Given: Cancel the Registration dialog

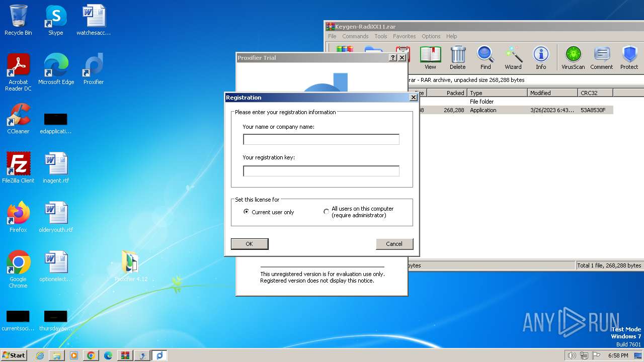Looking at the screenshot, I should tap(394, 244).
